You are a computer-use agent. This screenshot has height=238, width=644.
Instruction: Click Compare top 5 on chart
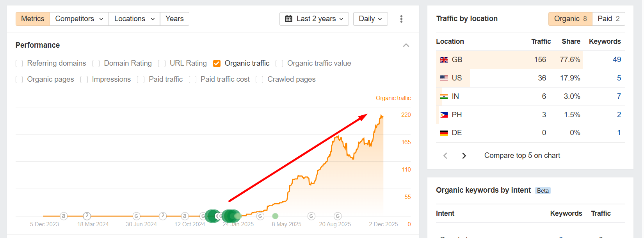click(x=522, y=156)
